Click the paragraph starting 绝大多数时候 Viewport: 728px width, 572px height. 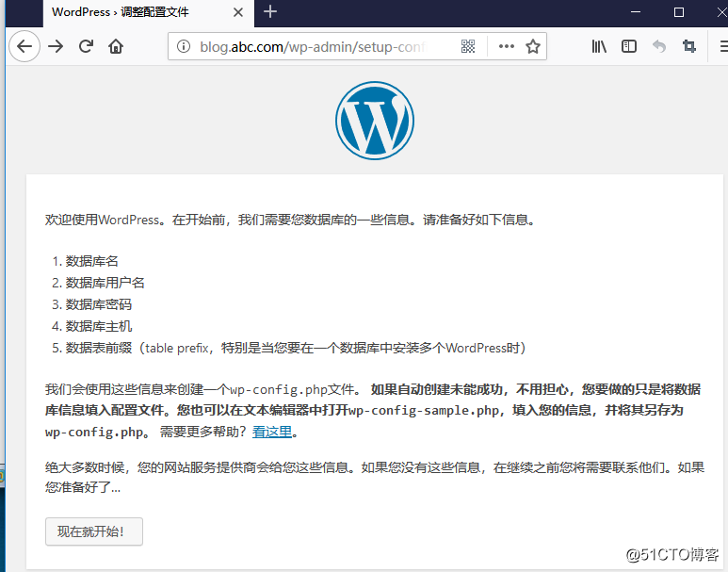click(x=375, y=477)
